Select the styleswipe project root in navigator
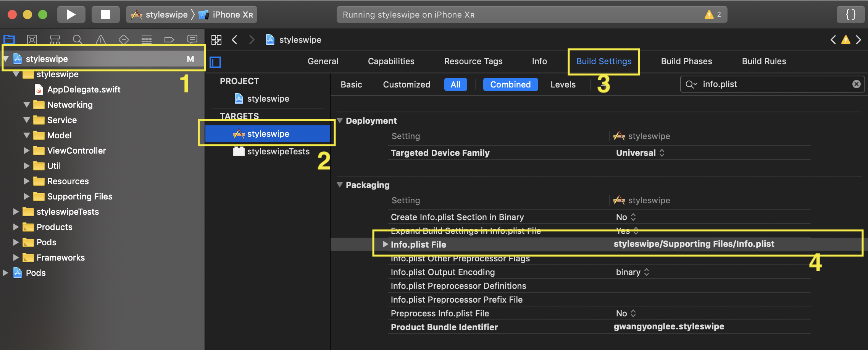The width and height of the screenshot is (868, 350). click(x=103, y=59)
